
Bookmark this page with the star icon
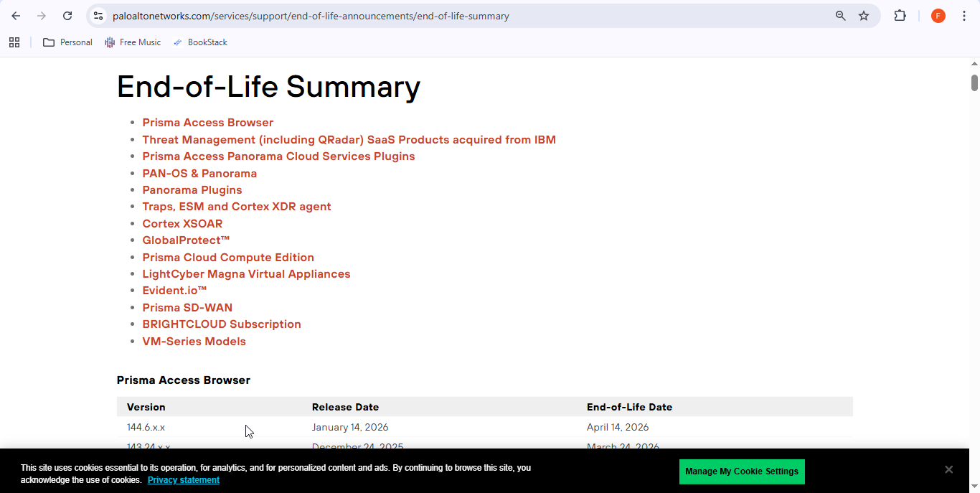864,16
